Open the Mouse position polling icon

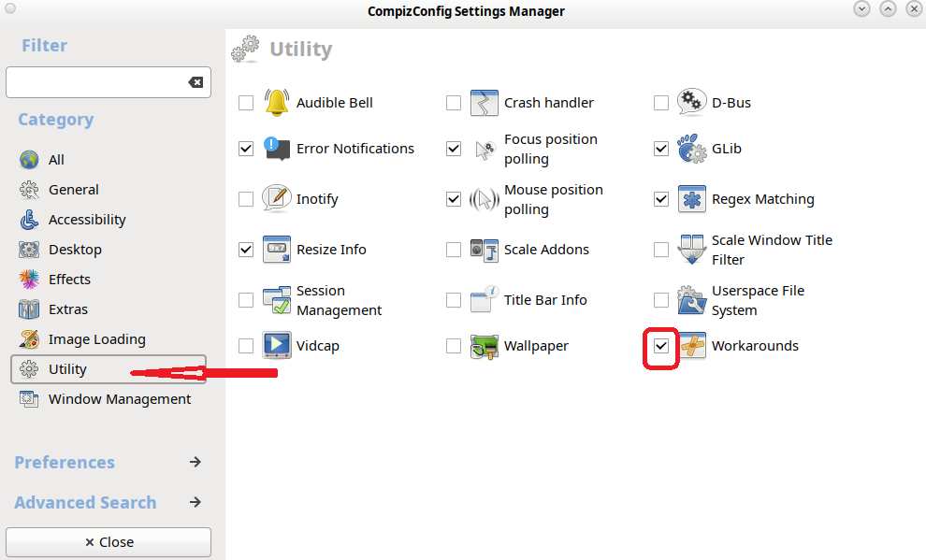pos(484,199)
